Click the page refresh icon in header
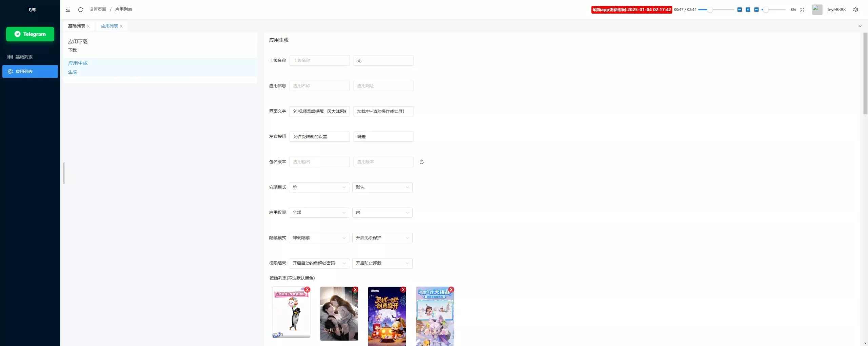Screen dimensions: 868x346 [x=80, y=9]
